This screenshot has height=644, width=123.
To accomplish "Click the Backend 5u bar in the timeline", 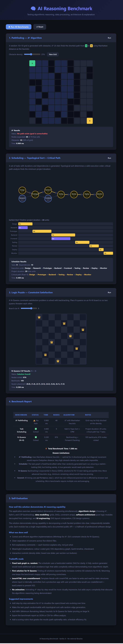I will tap(63, 235).
